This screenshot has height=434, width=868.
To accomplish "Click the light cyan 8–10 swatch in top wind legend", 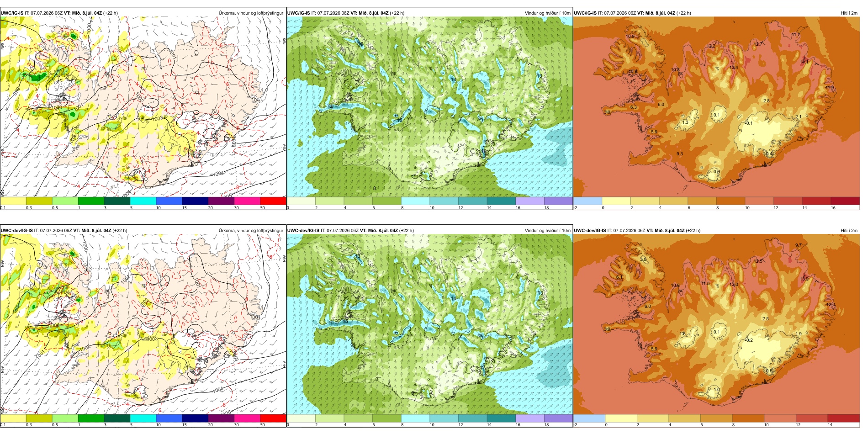I will click(416, 201).
